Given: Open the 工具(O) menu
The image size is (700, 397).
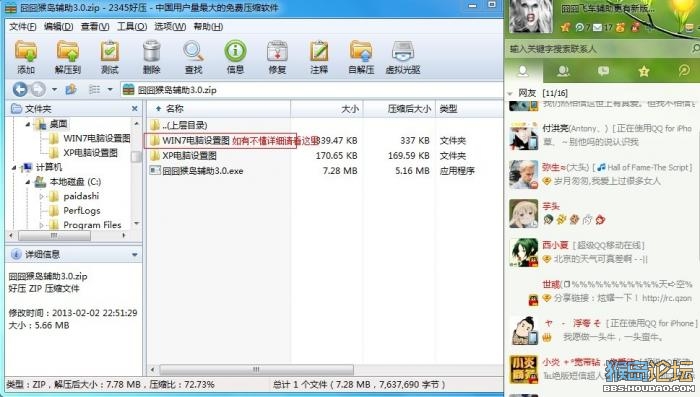Looking at the screenshot, I should pyautogui.click(x=132, y=27).
